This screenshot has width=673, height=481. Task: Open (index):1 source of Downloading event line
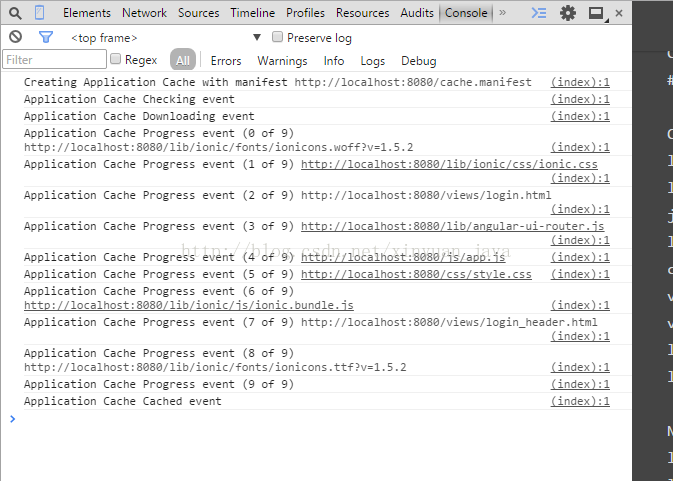pyautogui.click(x=580, y=116)
